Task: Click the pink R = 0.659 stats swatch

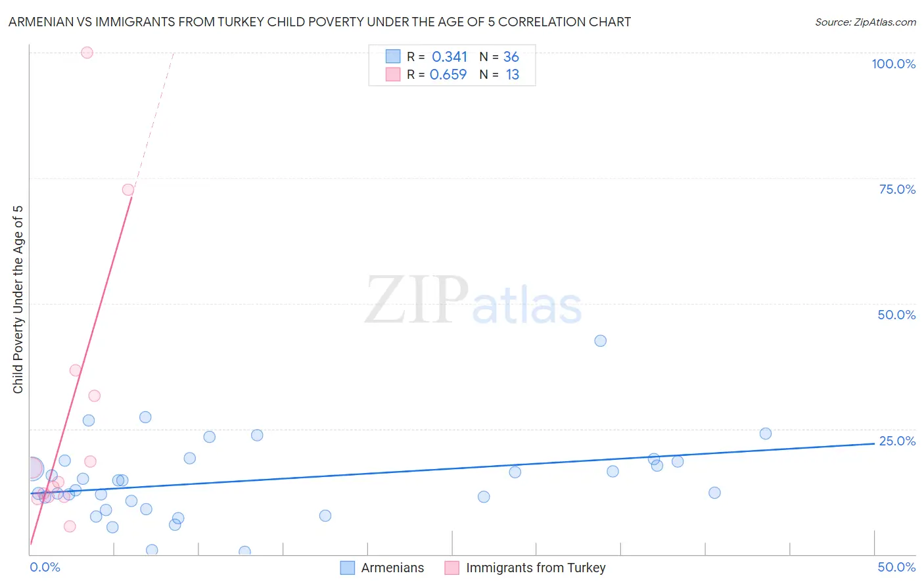Action: pyautogui.click(x=393, y=74)
